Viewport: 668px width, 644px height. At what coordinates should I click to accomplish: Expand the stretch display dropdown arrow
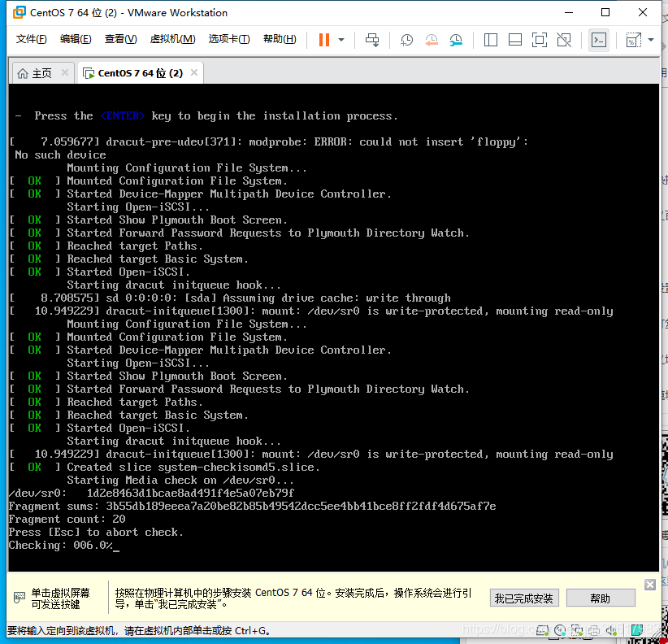[651, 40]
